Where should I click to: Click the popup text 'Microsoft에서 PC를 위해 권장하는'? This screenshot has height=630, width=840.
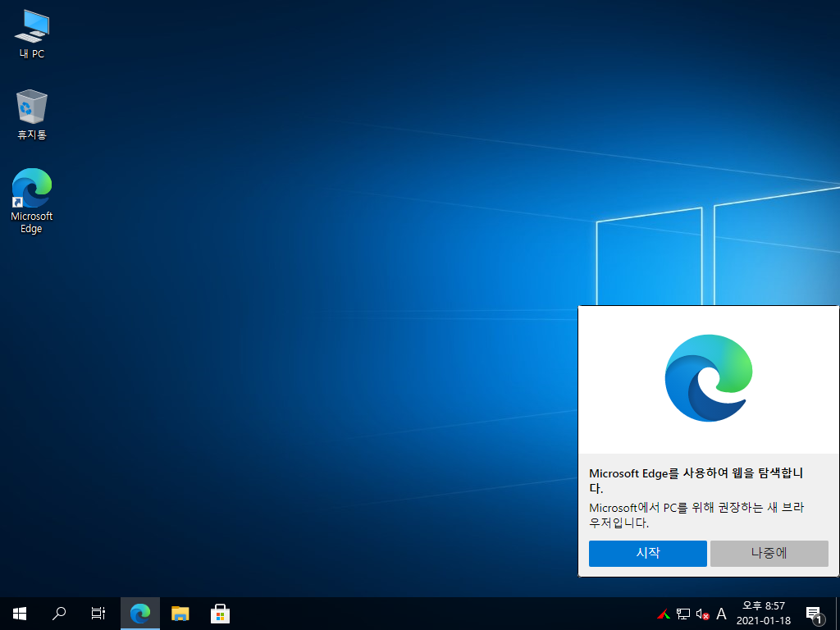[x=676, y=507]
